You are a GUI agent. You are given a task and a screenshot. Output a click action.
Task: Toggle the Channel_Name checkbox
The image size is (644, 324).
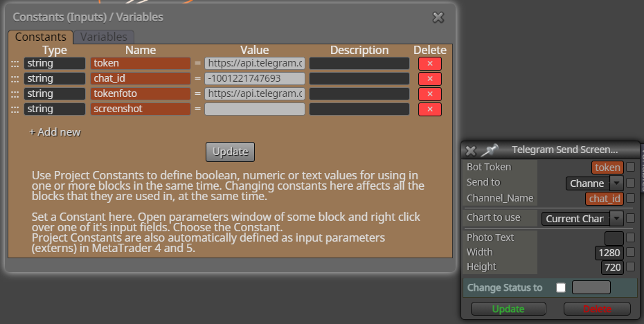(630, 198)
